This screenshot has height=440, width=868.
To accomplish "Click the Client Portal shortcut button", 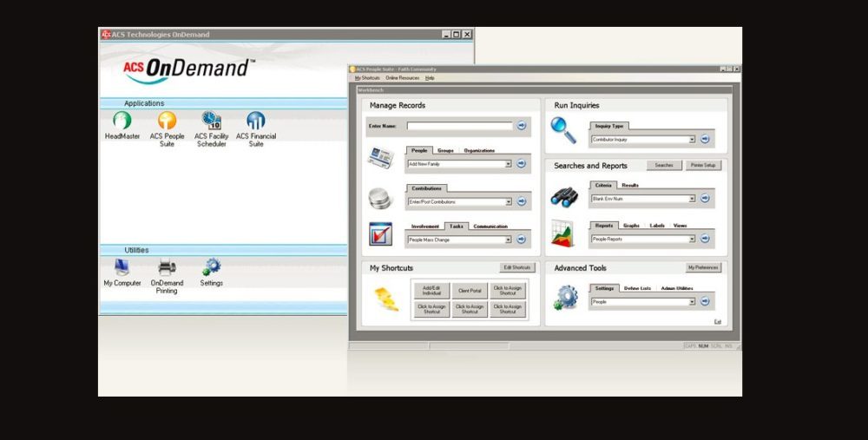I will (x=470, y=291).
